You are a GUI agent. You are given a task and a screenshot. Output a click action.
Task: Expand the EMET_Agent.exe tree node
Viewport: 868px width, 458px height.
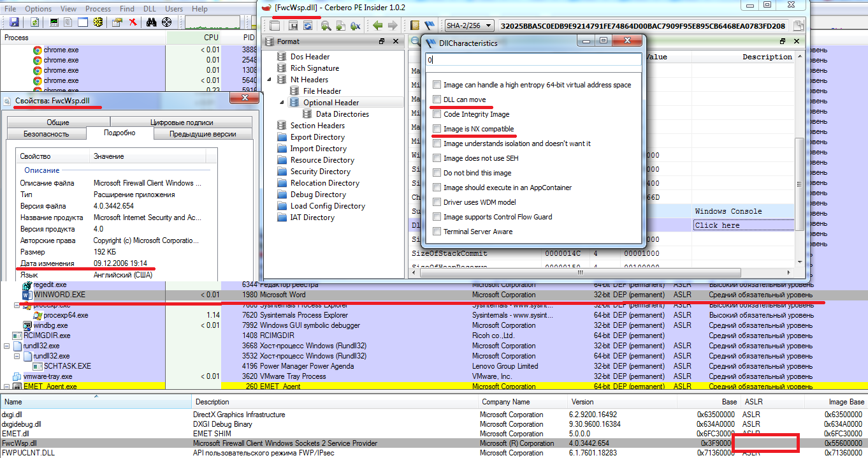[7, 387]
